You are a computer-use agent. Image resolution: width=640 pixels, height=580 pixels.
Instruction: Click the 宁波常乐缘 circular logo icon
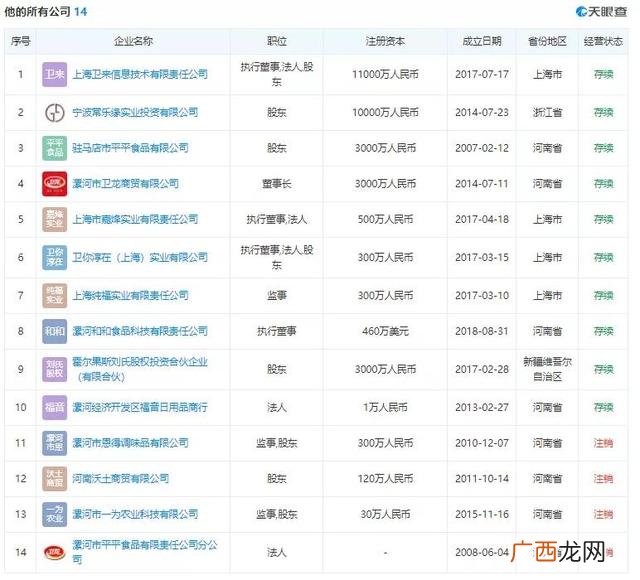click(55, 113)
